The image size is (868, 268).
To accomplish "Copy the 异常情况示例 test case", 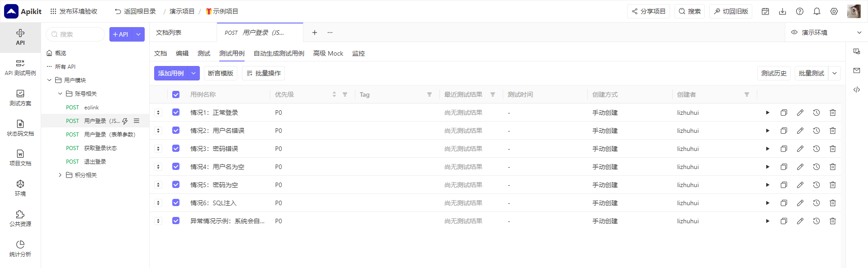I will pyautogui.click(x=783, y=221).
